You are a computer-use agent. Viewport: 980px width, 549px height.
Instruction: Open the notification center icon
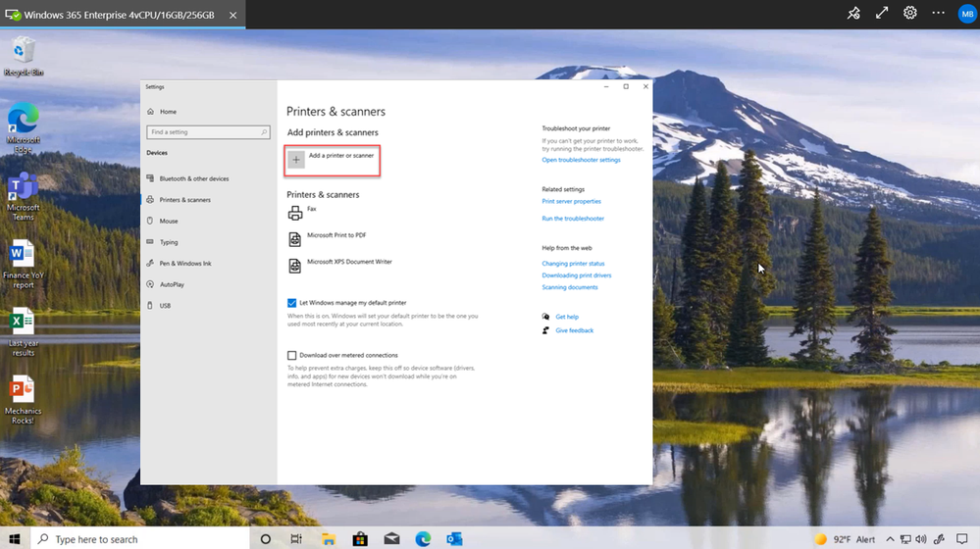pyautogui.click(x=962, y=539)
